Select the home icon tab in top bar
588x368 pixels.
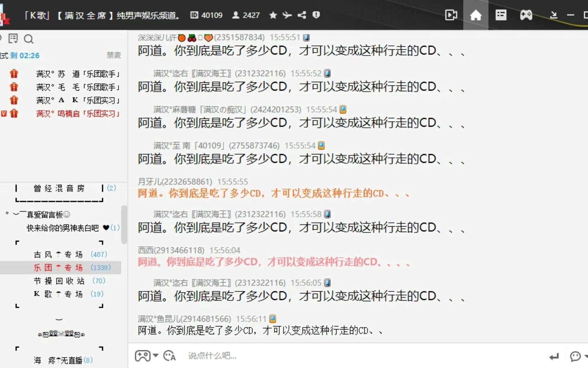476,15
